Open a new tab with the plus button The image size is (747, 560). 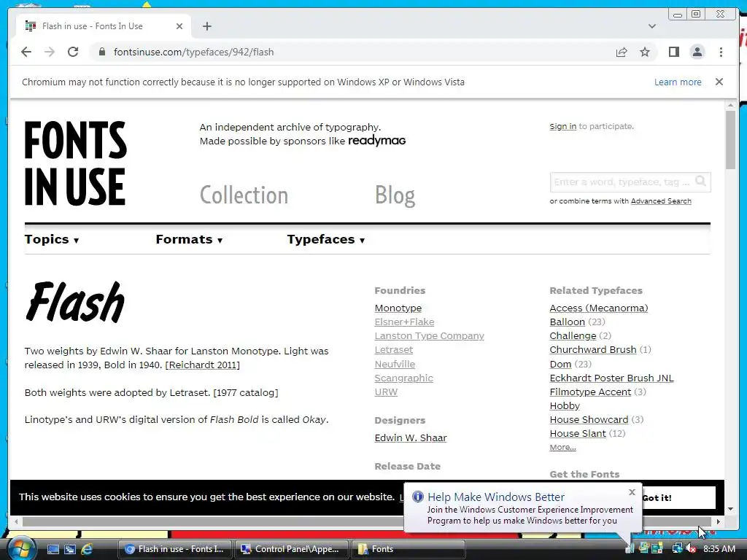pyautogui.click(x=206, y=26)
